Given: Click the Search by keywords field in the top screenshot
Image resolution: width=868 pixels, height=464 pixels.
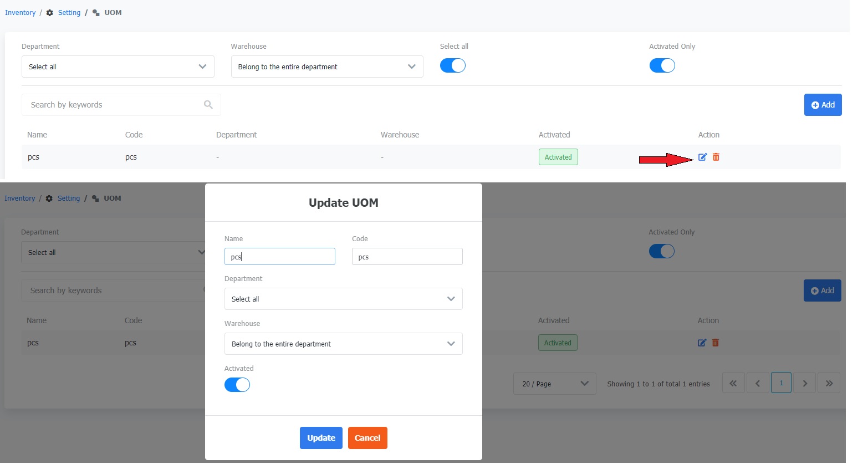Looking at the screenshot, I should click(121, 105).
